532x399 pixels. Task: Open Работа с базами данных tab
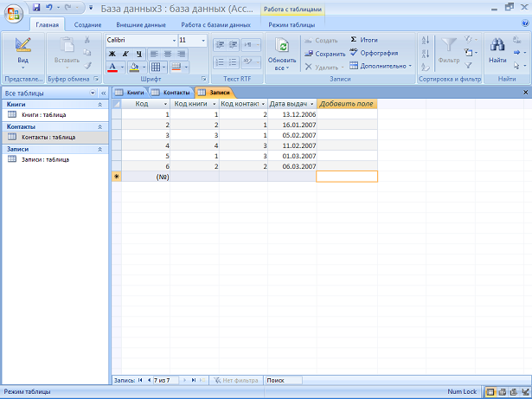click(215, 25)
